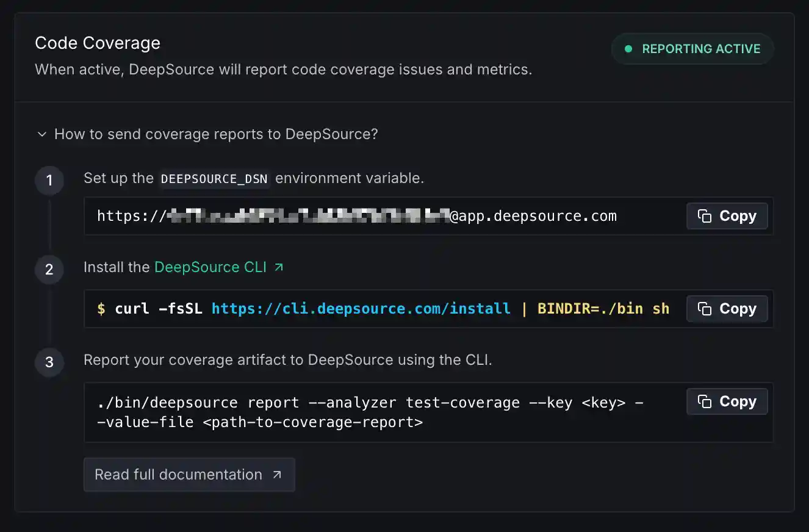Click the DEEPSOURCE_DSN inline code label
This screenshot has height=532, width=809.
(214, 179)
